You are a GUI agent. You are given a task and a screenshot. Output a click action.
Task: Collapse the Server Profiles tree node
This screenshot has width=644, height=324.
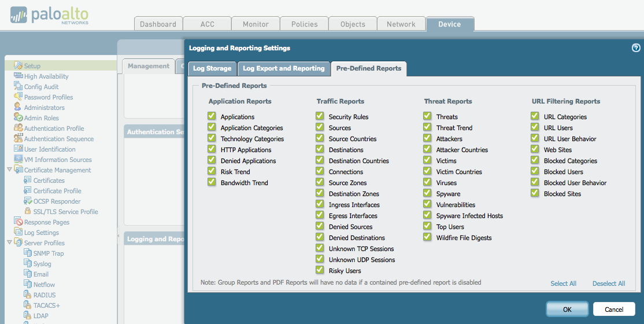pyautogui.click(x=9, y=242)
